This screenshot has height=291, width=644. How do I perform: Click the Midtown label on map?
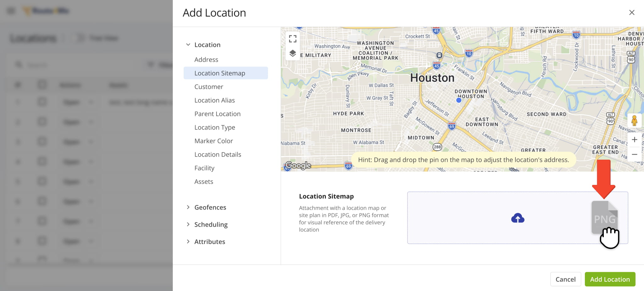[x=421, y=138]
